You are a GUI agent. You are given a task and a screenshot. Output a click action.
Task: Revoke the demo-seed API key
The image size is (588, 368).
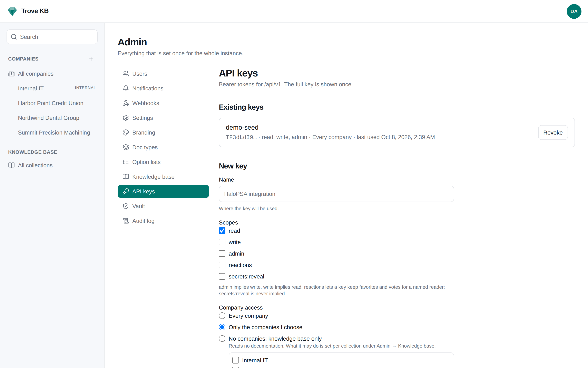pos(553,132)
